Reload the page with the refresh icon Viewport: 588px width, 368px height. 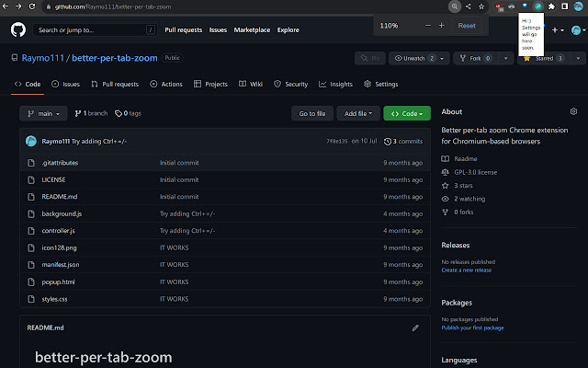tap(32, 6)
